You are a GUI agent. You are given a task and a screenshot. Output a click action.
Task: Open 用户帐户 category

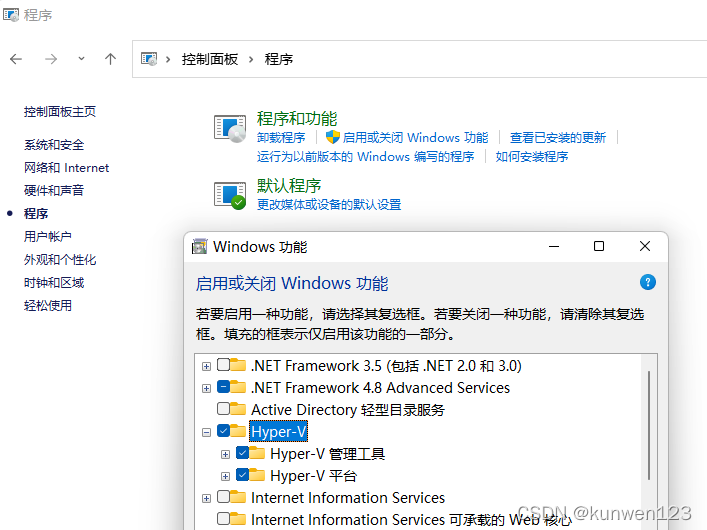pos(48,236)
